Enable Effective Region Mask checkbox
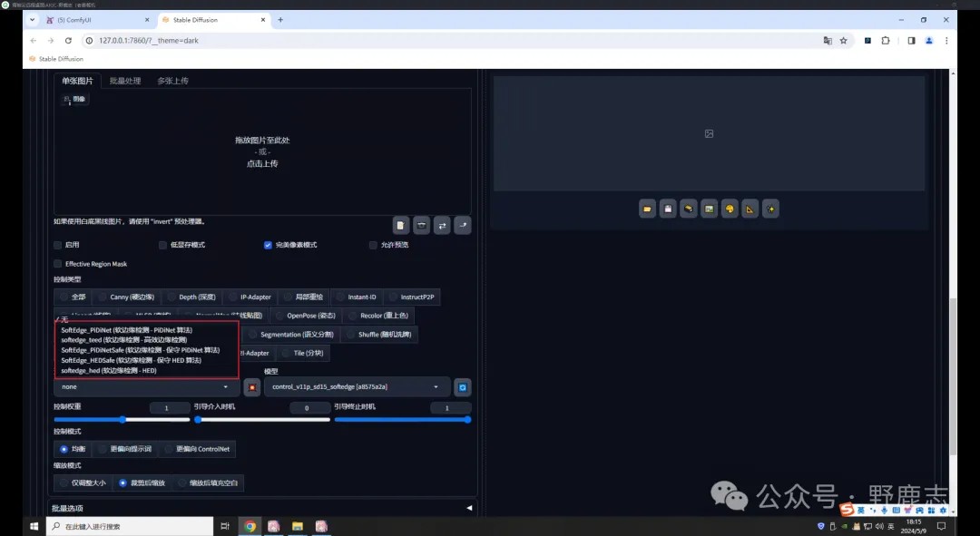Viewport: 980px width, 536px height. click(57, 264)
